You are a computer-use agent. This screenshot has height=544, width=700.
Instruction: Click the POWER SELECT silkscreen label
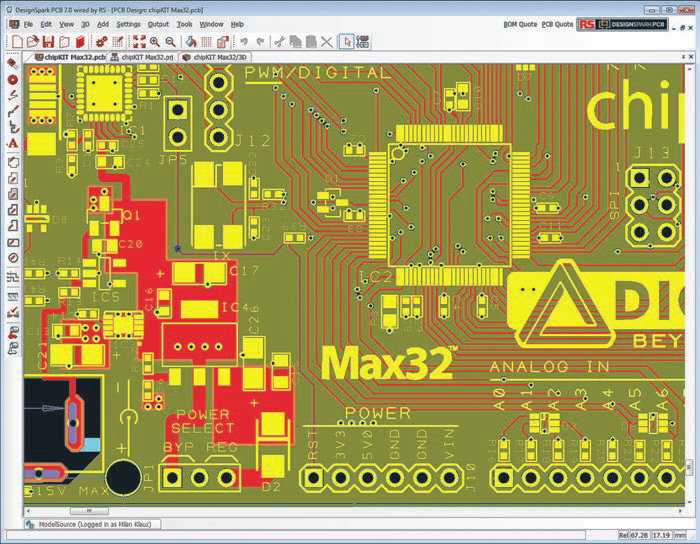click(x=203, y=421)
